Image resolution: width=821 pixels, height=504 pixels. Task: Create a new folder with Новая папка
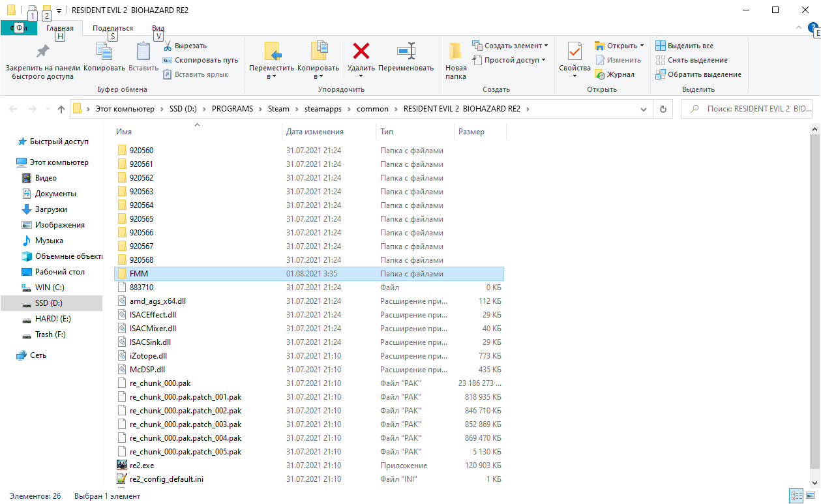coord(456,61)
